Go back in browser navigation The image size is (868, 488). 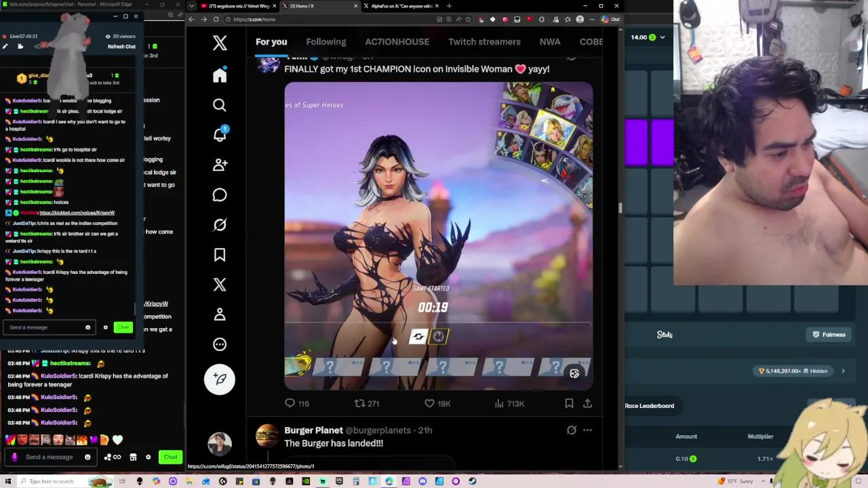pos(191,19)
